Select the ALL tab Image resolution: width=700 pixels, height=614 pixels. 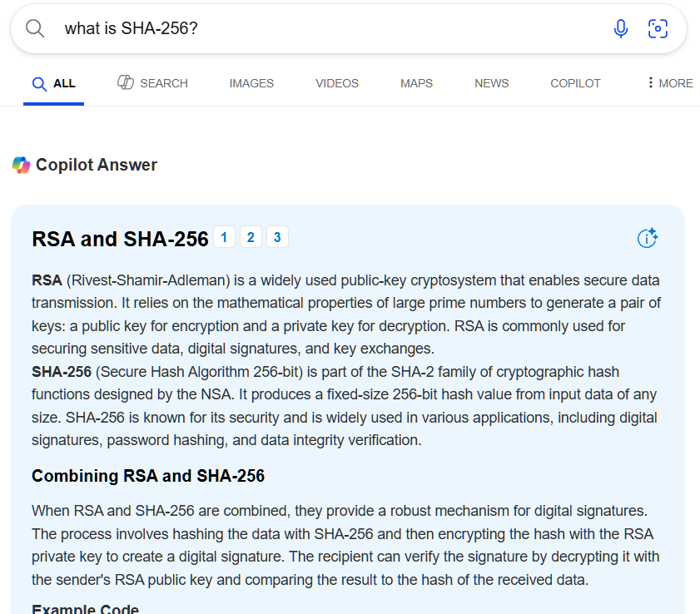click(53, 83)
